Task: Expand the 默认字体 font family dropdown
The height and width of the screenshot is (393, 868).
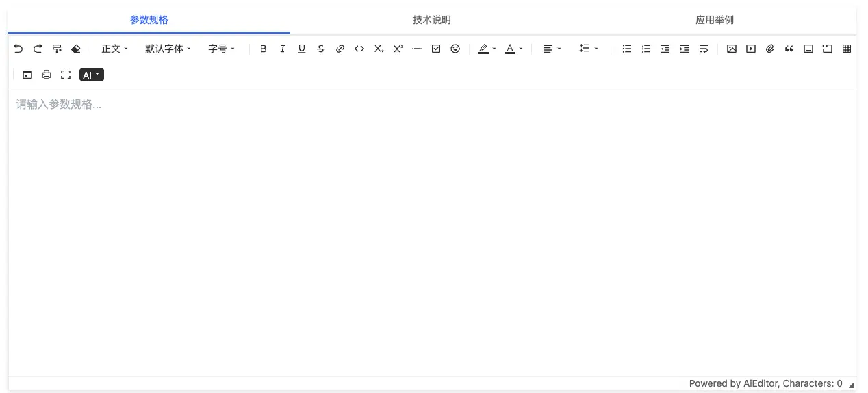Action: tap(168, 49)
